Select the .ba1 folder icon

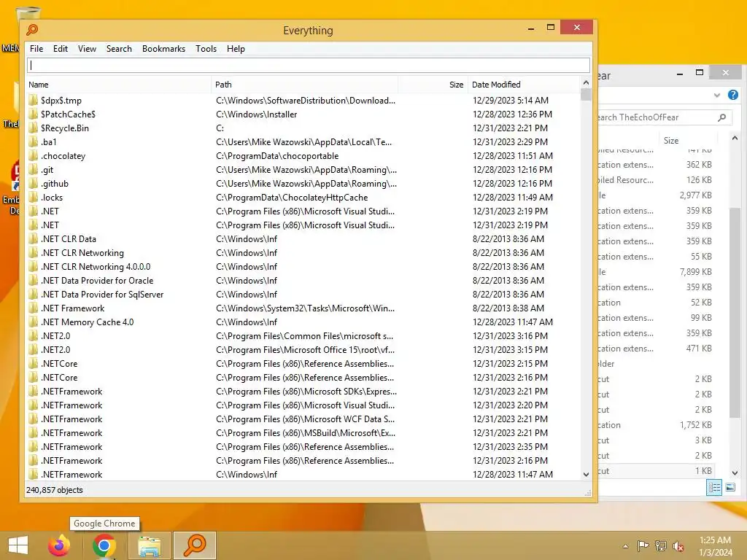[33, 142]
